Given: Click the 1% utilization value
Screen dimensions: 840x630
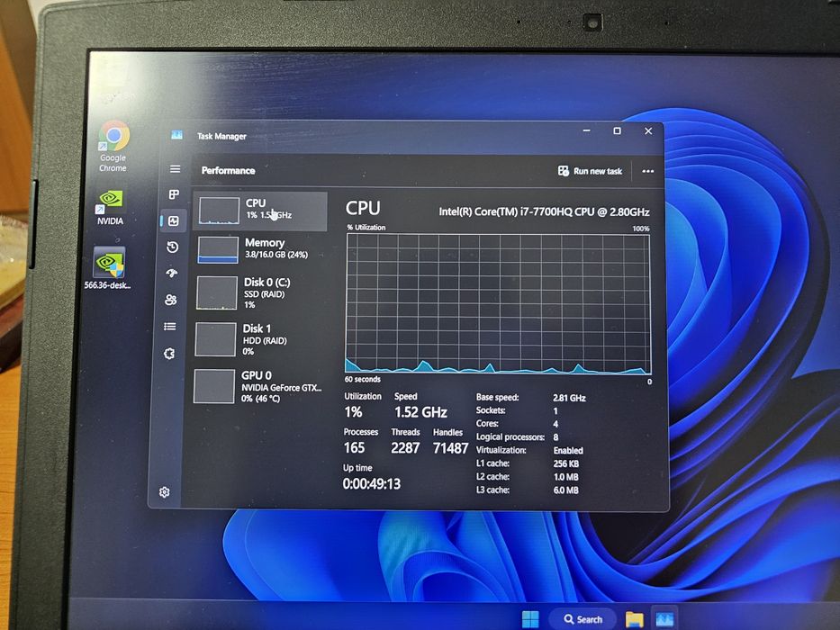Looking at the screenshot, I should pos(353,412).
